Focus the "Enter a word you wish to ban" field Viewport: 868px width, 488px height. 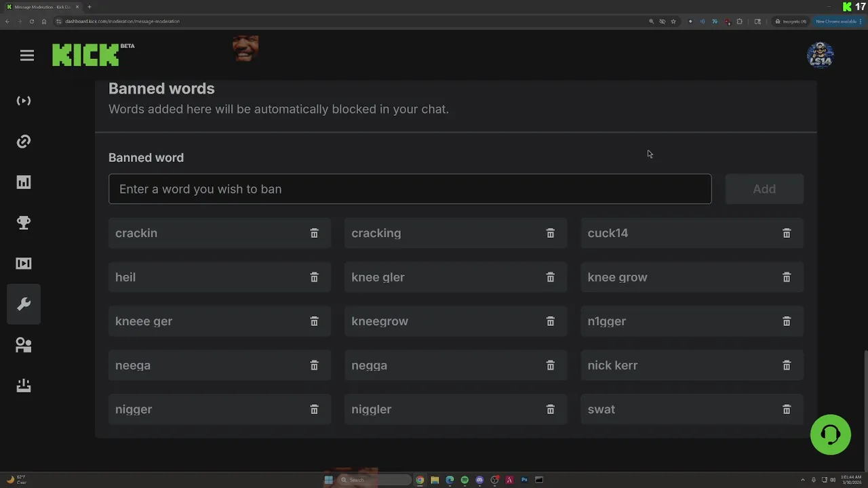(410, 189)
